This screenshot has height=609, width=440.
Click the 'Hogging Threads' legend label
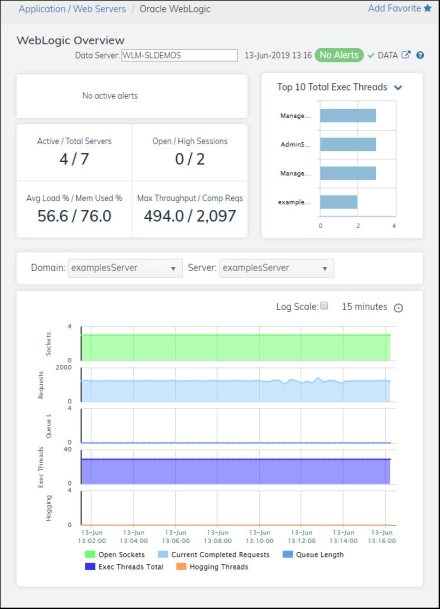tap(219, 567)
